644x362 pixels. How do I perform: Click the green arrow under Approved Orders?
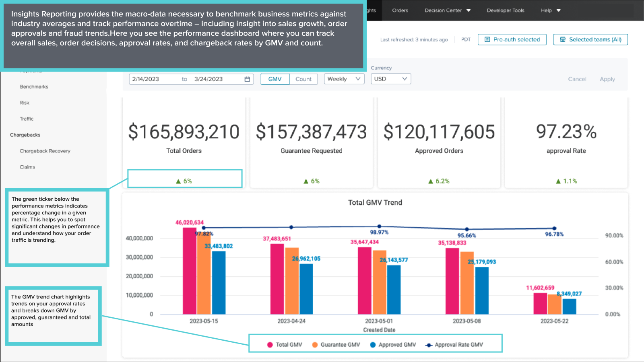click(x=431, y=181)
